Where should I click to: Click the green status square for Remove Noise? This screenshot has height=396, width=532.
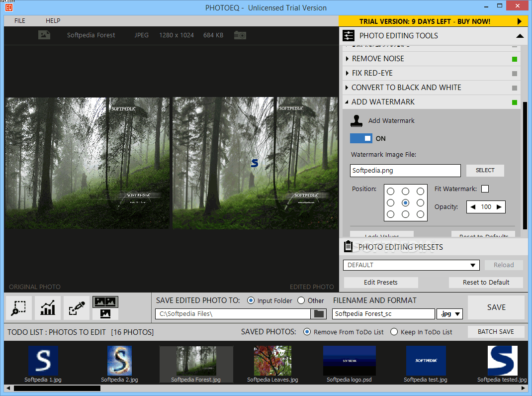point(515,59)
